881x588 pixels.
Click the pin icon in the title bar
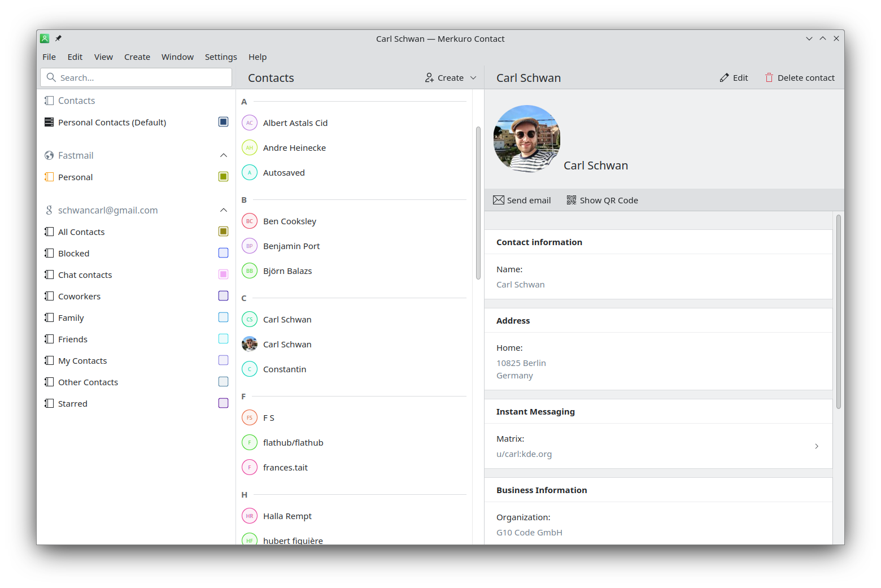point(58,38)
